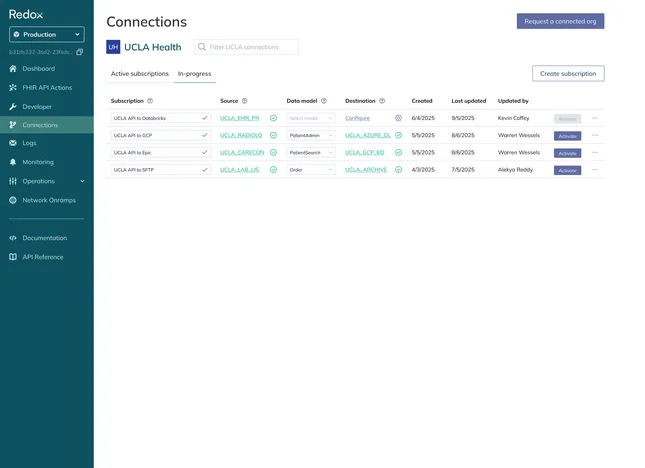The image size is (645, 468).
Task: Click the Developer wrench icon
Action: pyautogui.click(x=13, y=107)
